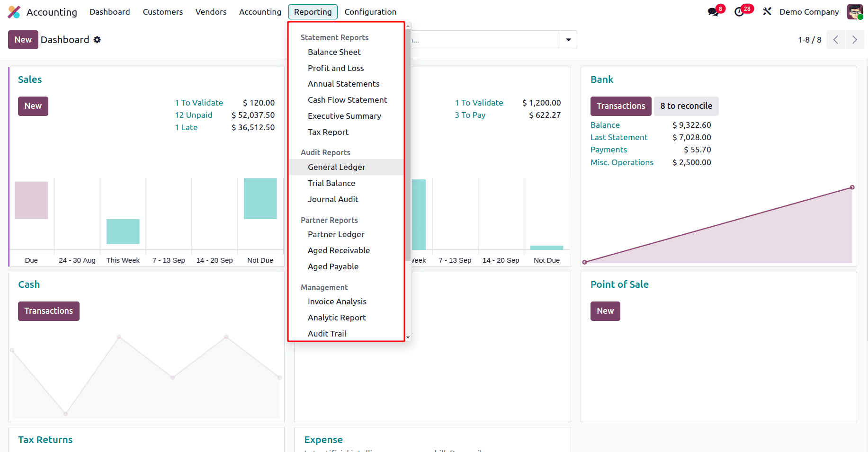Click Transactions in the Cash card
The width and height of the screenshot is (868, 452).
pos(48,311)
